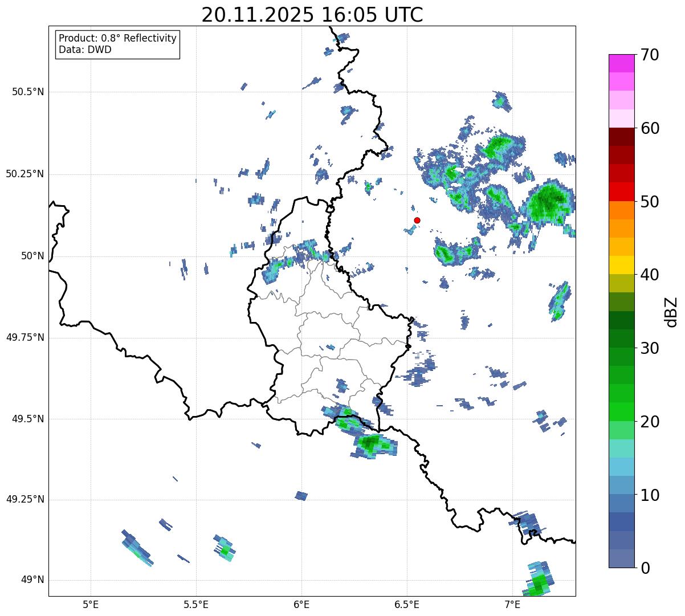The width and height of the screenshot is (685, 616).
Task: Click the 50°N latitude label
Action: 32,256
